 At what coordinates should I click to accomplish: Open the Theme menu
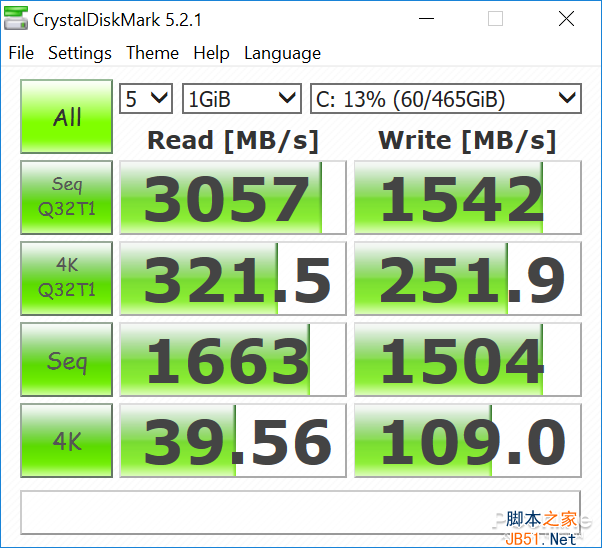click(x=152, y=53)
